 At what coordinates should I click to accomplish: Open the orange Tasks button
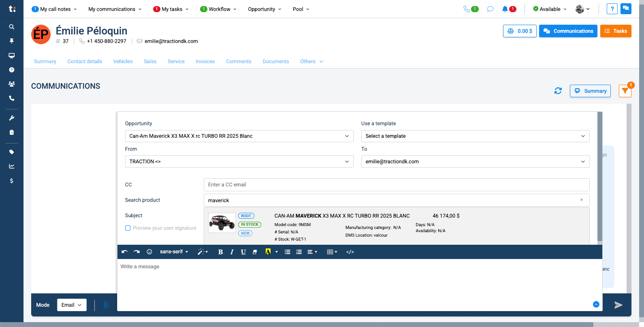(616, 31)
